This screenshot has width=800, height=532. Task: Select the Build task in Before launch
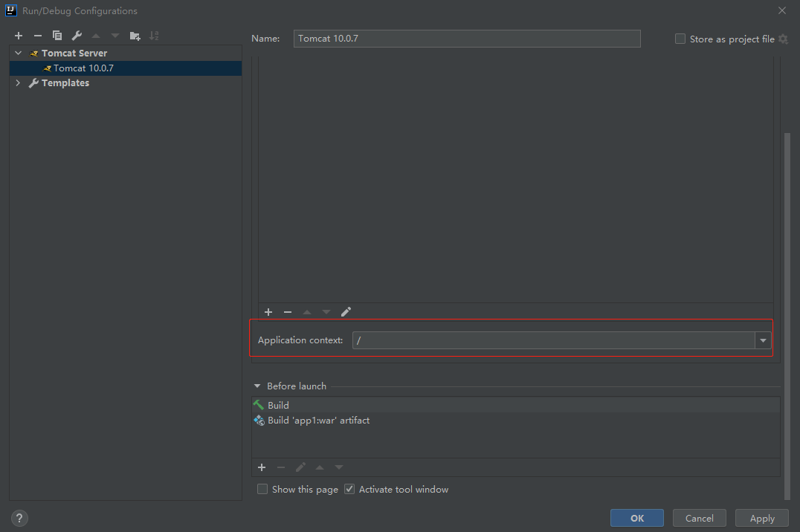pyautogui.click(x=516, y=405)
